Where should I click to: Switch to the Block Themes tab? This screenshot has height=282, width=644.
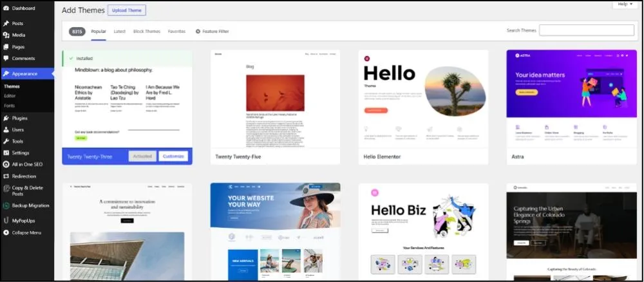(147, 32)
